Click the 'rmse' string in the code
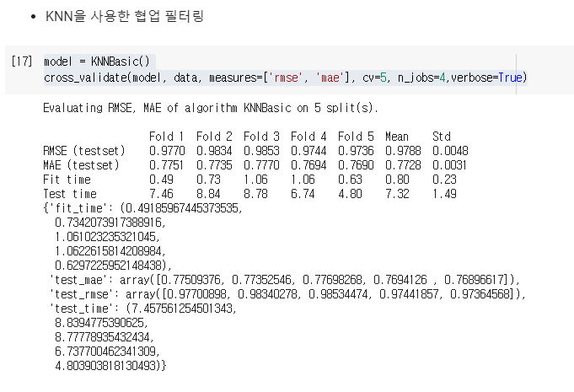Image resolution: width=574 pixels, height=392 pixels. pos(286,78)
